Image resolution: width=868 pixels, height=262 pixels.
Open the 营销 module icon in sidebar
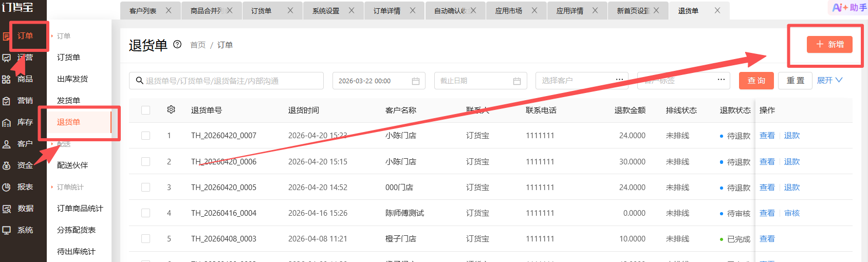tap(6, 101)
